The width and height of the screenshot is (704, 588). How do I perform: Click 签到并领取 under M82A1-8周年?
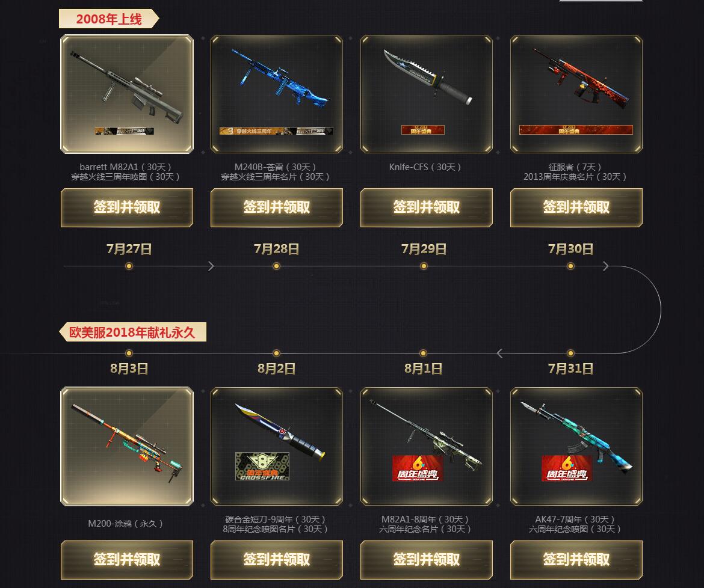(x=427, y=560)
